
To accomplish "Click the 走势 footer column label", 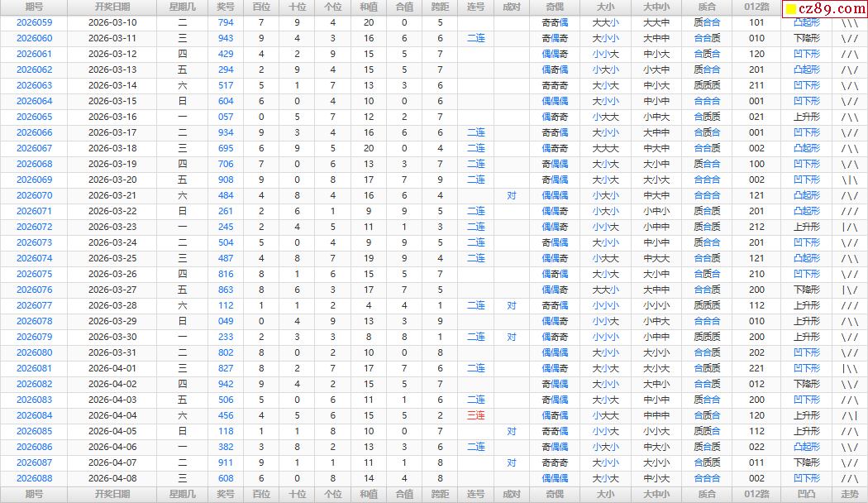I will [849, 494].
